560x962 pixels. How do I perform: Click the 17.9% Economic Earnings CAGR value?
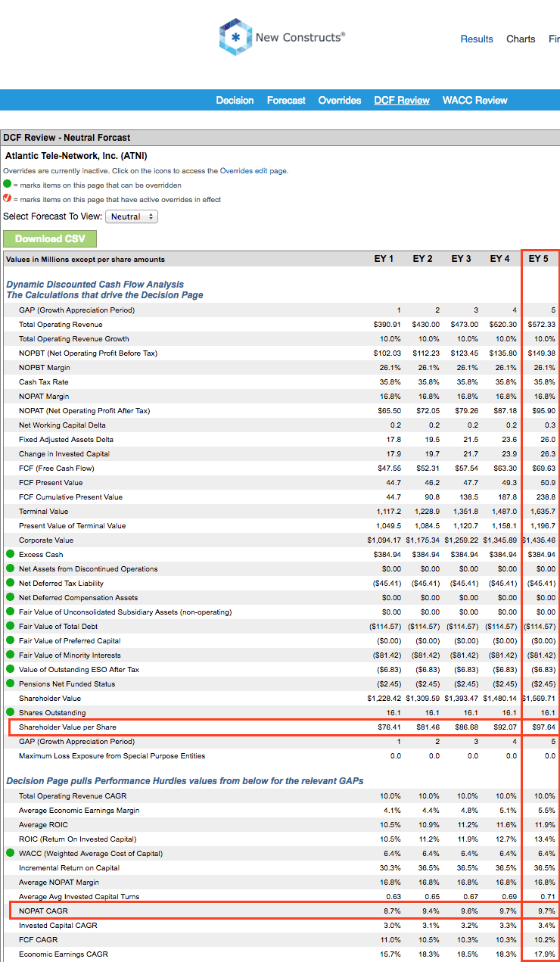click(545, 954)
